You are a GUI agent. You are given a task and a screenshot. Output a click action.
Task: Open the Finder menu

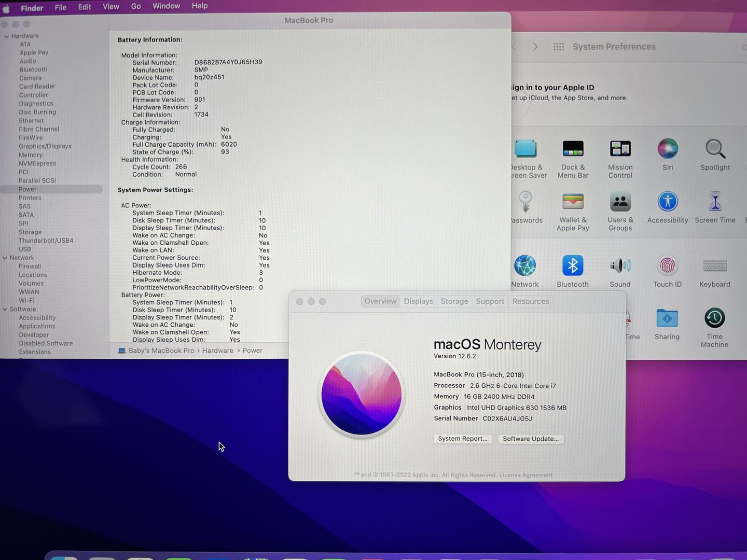[x=32, y=8]
